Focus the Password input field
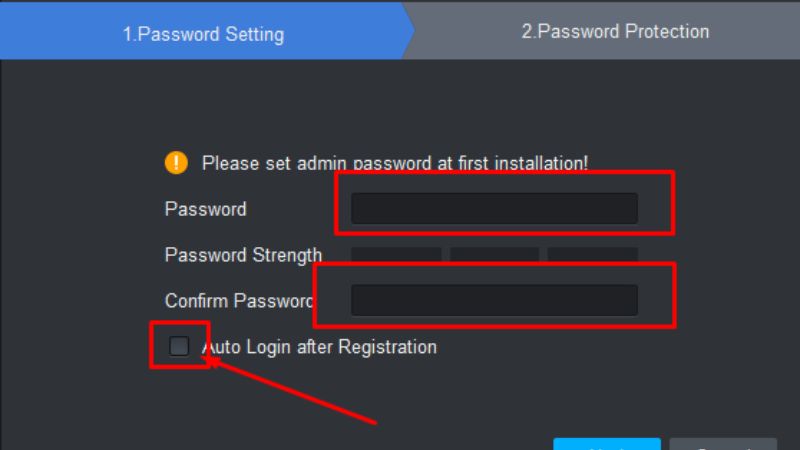This screenshot has height=450, width=800. pos(494,208)
